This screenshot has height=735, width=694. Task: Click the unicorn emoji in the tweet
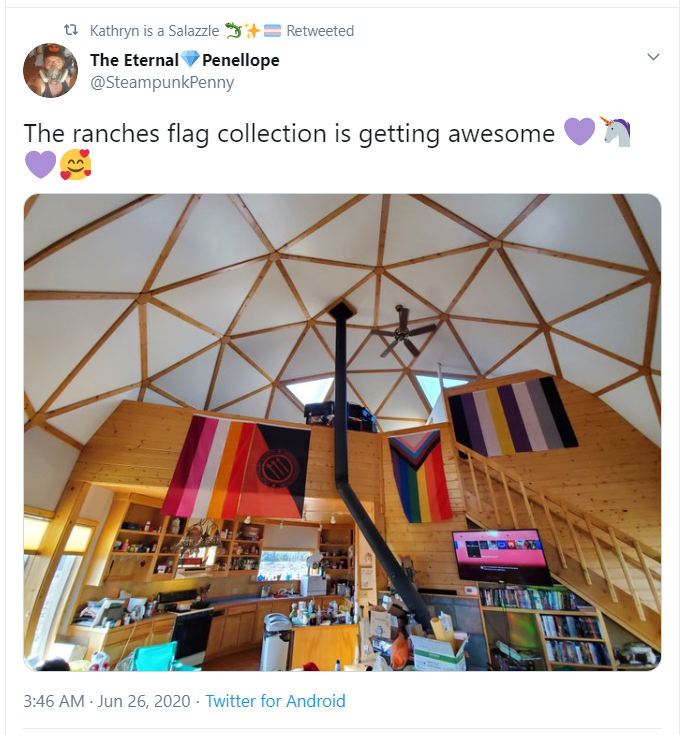616,132
